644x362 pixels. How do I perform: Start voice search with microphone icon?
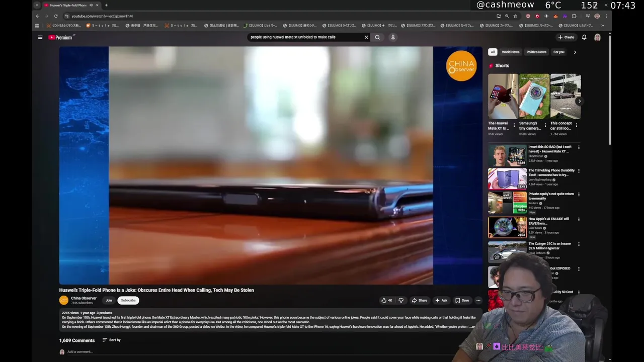click(393, 37)
